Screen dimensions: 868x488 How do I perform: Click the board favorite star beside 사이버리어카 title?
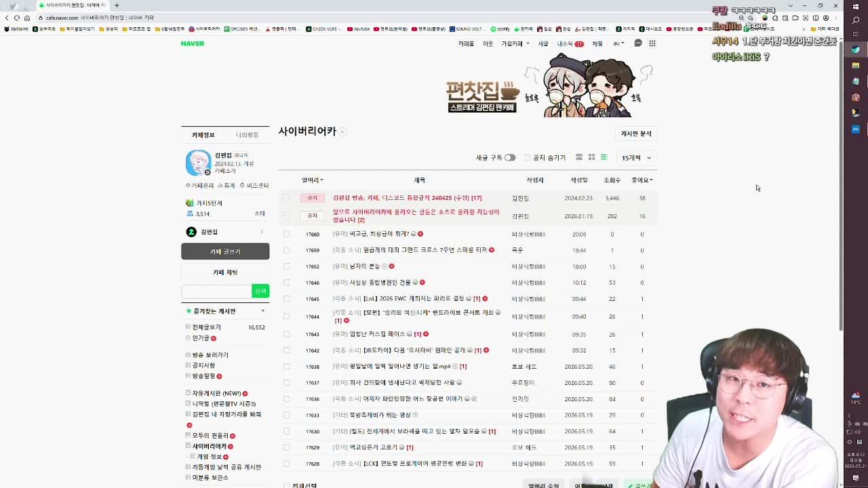pos(343,131)
